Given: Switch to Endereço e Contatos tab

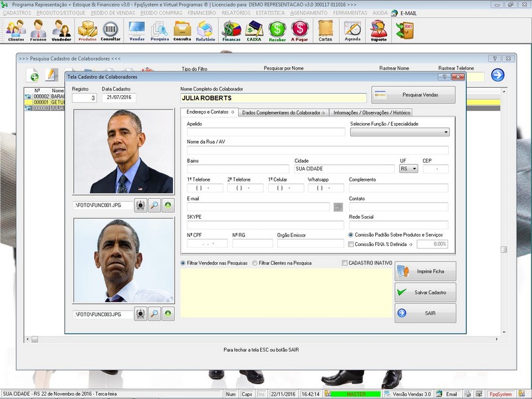Looking at the screenshot, I should (x=209, y=112).
